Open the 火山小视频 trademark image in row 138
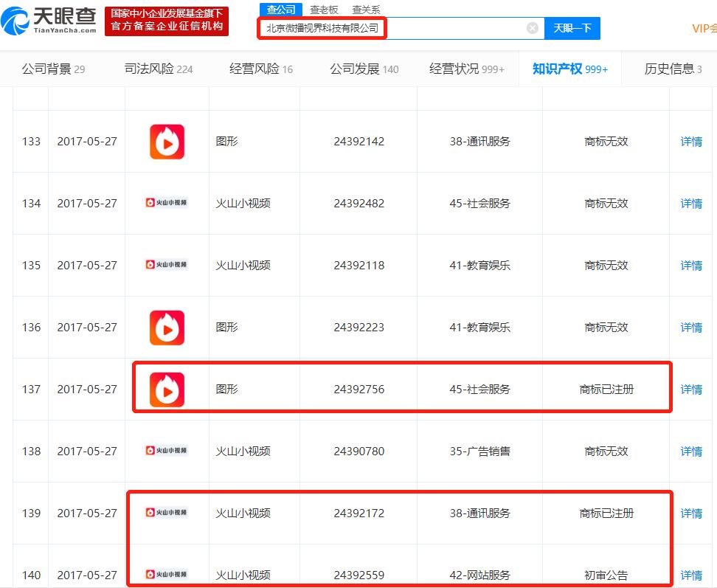This screenshot has height=588, width=717. click(167, 451)
